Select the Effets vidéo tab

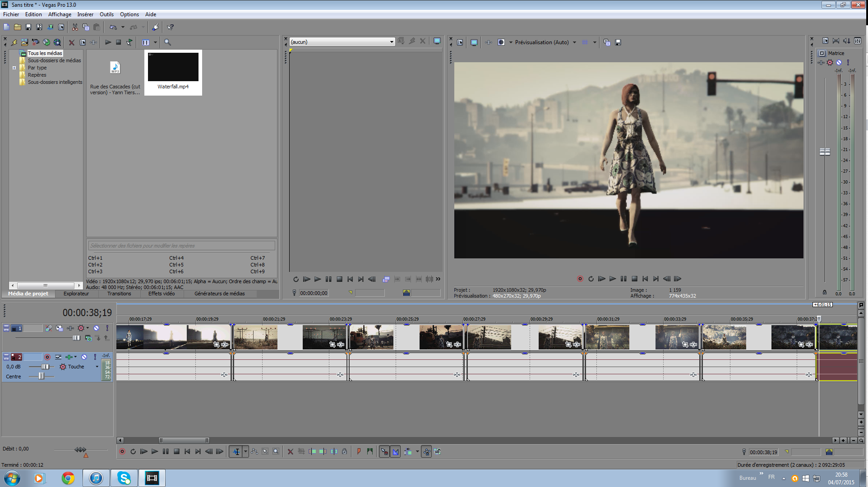point(162,294)
